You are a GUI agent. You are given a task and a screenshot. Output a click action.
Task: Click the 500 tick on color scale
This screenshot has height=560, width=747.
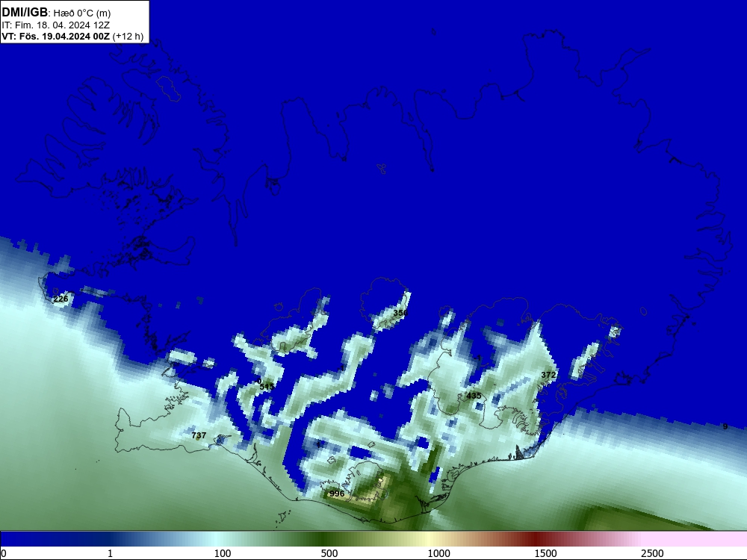pos(329,553)
